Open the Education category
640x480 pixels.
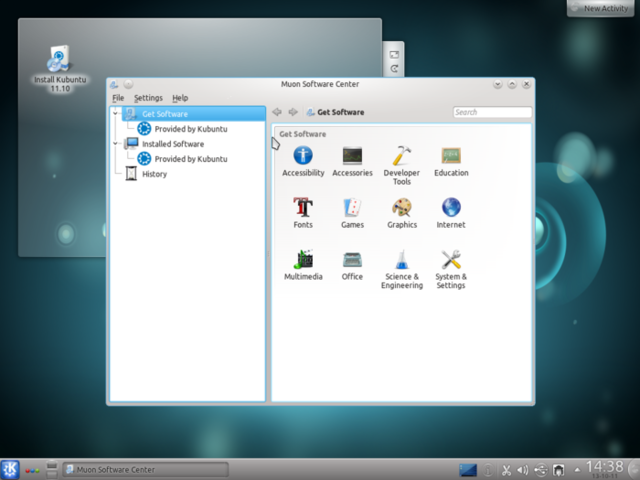click(x=451, y=162)
